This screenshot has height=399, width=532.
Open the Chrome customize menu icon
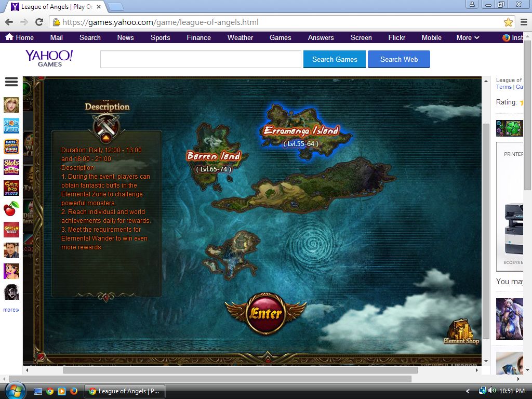pyautogui.click(x=524, y=22)
